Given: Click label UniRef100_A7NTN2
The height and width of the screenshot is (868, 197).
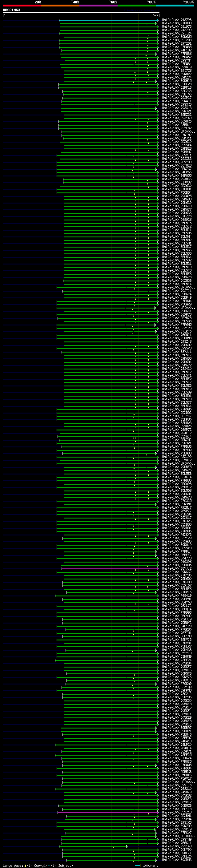Looking at the screenshot, I should 177,135.
